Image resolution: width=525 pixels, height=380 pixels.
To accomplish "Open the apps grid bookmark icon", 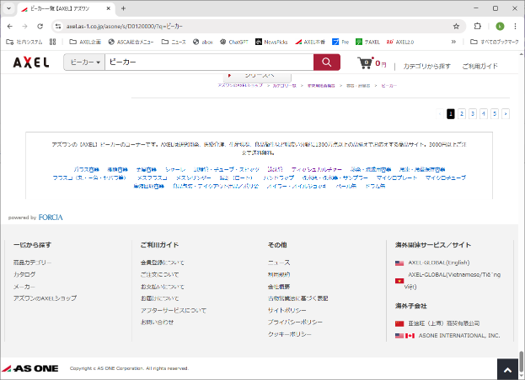I will click(x=53, y=42).
